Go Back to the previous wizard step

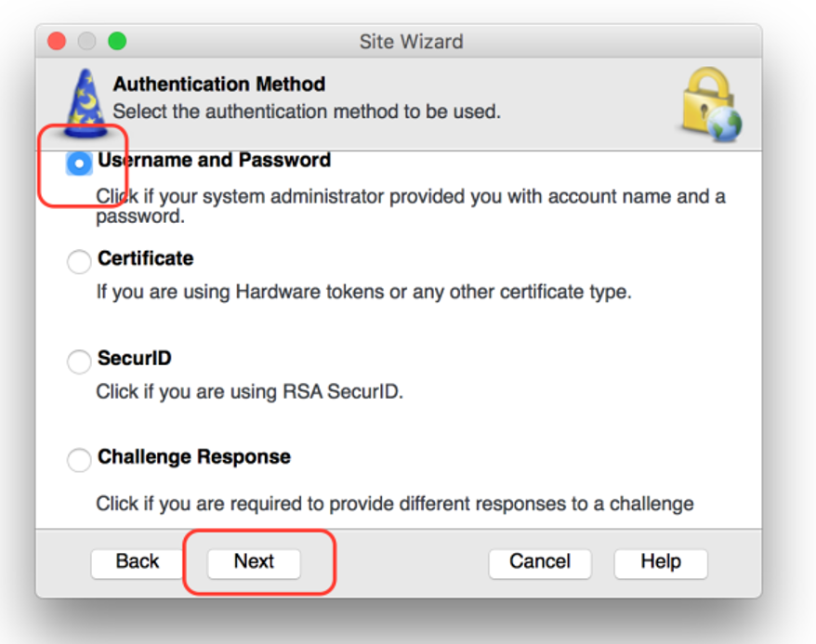138,562
